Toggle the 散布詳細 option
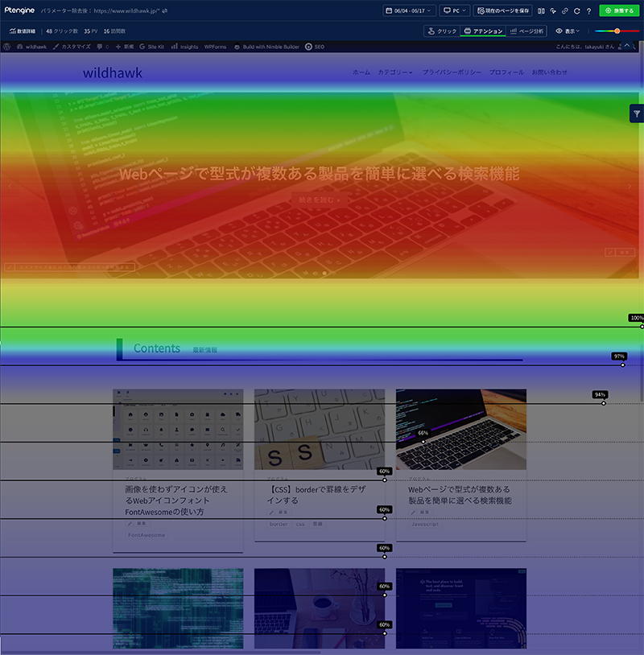Screen dimensions: 644x655 point(23,31)
